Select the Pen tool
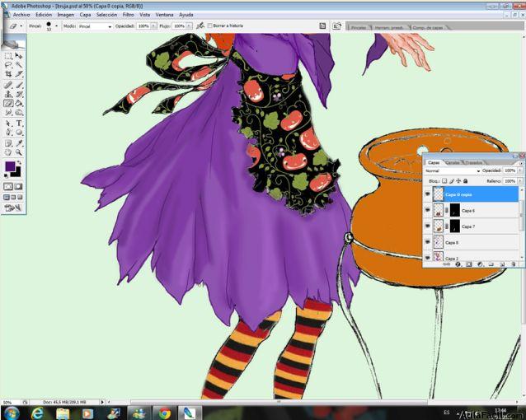The image size is (526, 420). tap(8, 133)
